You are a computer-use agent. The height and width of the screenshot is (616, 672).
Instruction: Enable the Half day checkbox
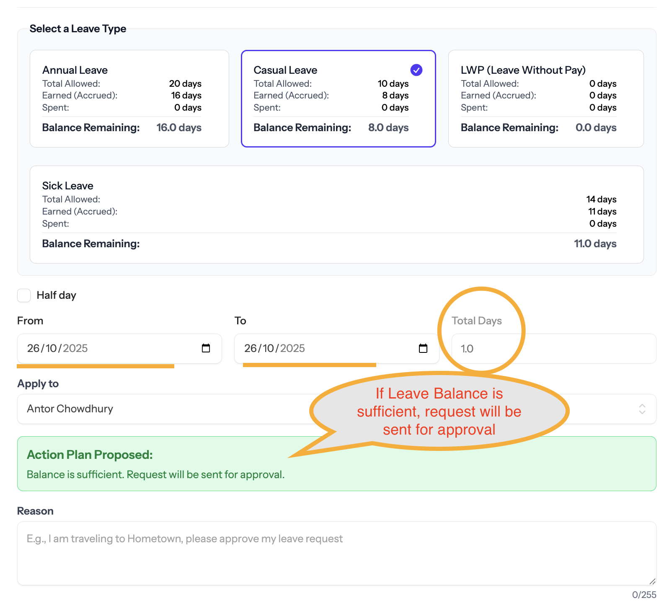click(x=24, y=295)
